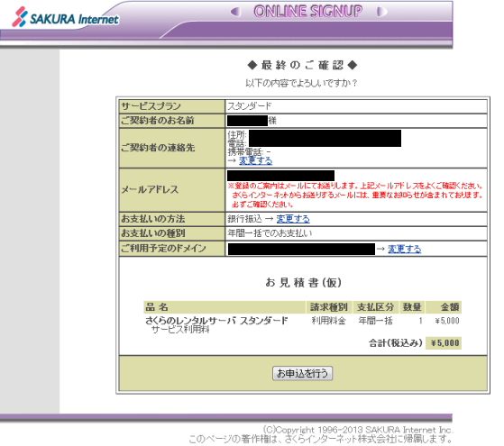Submit application with お申込を行う button
Image resolution: width=504 pixels, height=446 pixels.
pos(302,373)
